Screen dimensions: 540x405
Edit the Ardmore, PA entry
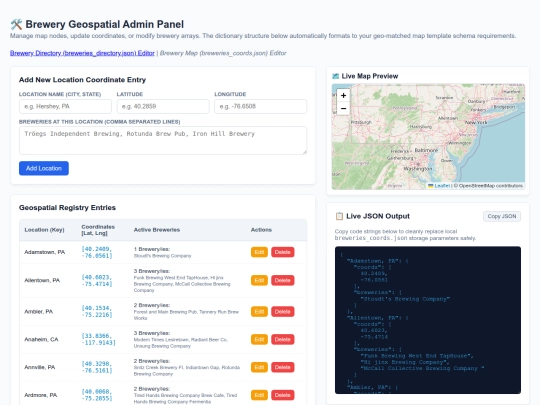coord(259,395)
